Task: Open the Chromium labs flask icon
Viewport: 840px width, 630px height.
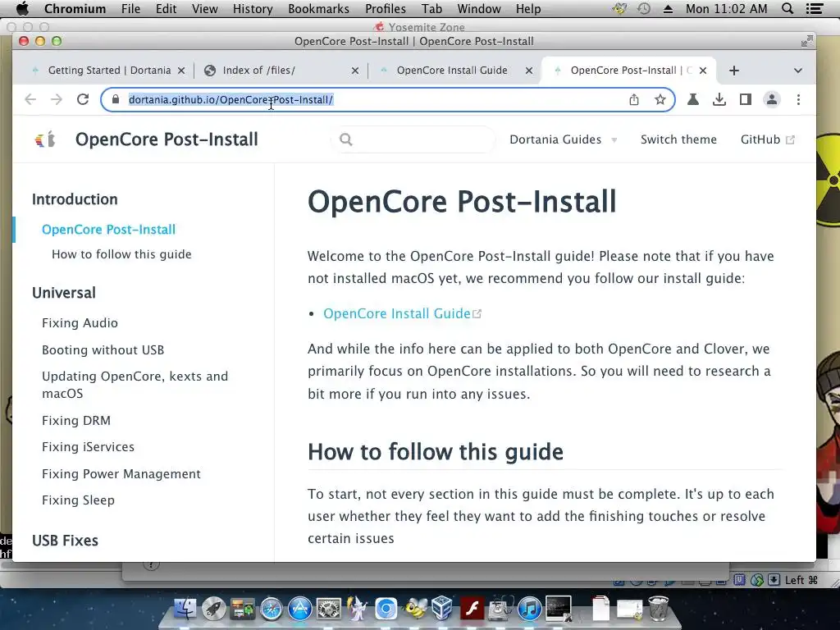Action: click(692, 99)
